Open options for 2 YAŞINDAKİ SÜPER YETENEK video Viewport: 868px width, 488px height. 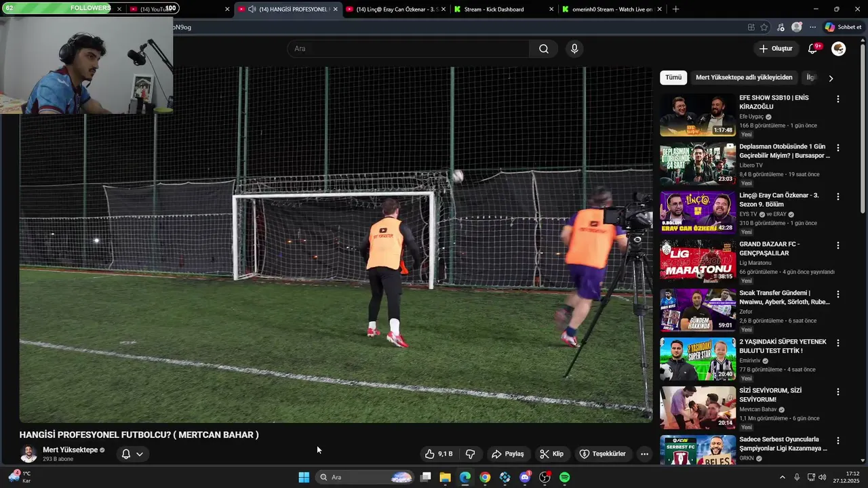click(x=838, y=343)
